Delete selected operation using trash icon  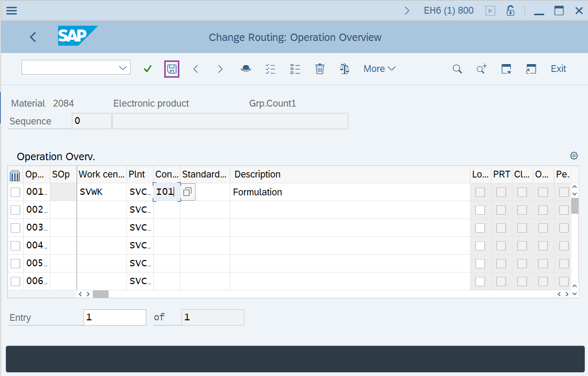(x=319, y=68)
